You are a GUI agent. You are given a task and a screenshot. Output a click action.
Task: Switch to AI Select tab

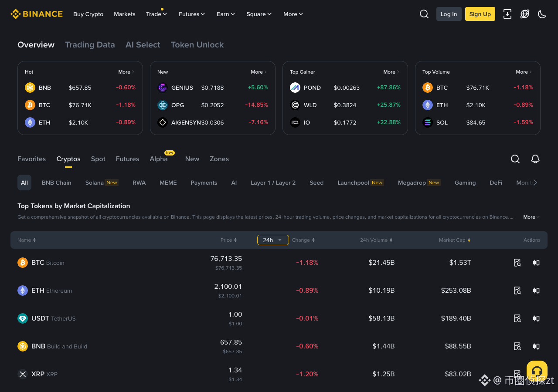tap(143, 45)
